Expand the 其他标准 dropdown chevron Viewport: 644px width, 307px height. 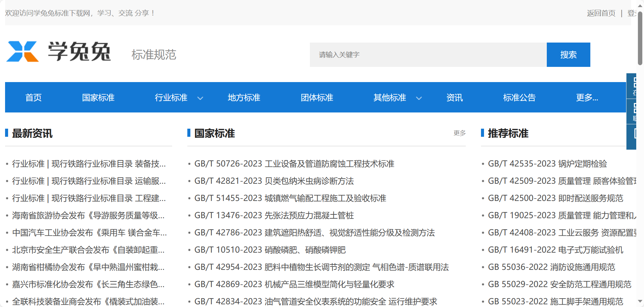pos(419,98)
